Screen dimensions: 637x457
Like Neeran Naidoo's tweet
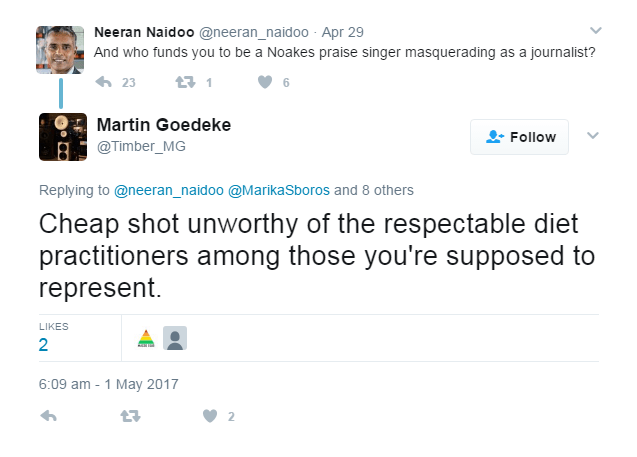click(x=265, y=83)
